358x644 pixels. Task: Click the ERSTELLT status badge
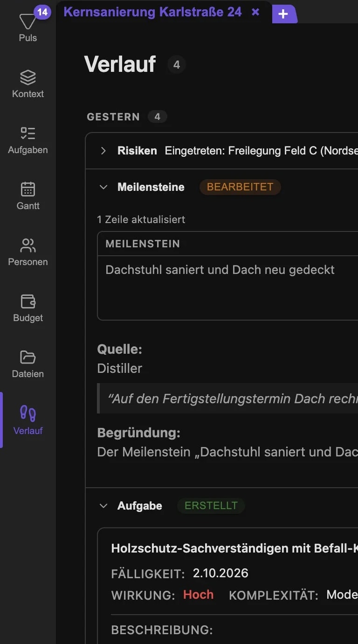click(x=211, y=506)
